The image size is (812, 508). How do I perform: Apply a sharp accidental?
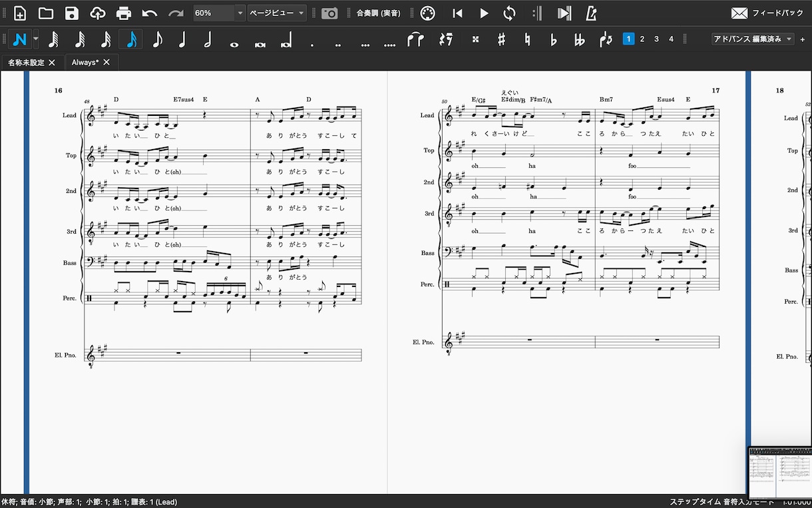[502, 39]
